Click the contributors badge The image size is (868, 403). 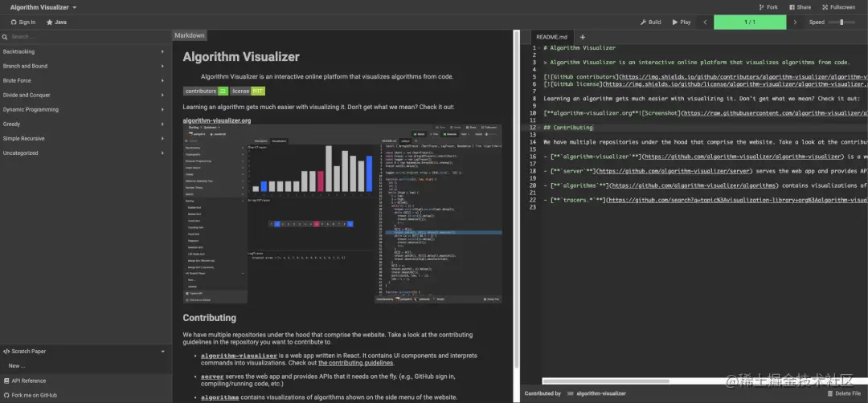tap(206, 91)
